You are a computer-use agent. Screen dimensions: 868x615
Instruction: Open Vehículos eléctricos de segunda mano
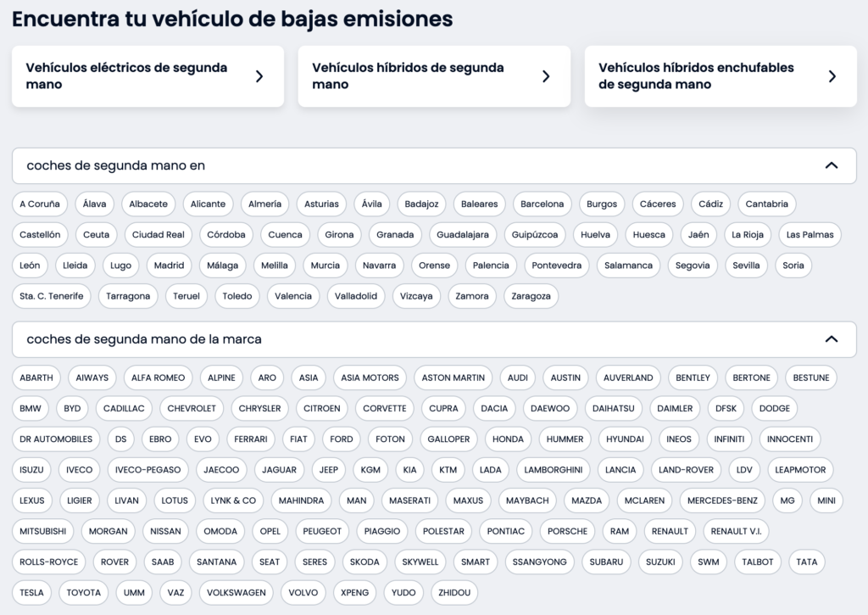point(127,76)
